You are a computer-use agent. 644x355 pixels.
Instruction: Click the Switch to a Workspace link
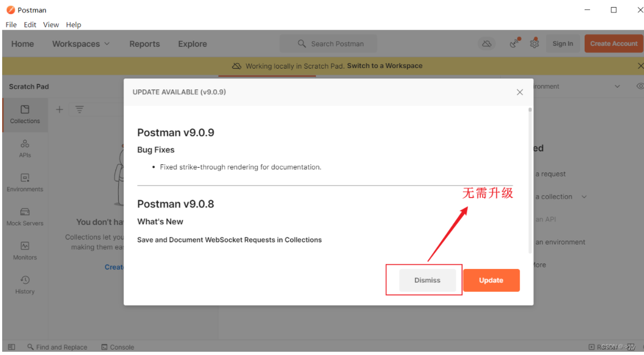point(385,66)
